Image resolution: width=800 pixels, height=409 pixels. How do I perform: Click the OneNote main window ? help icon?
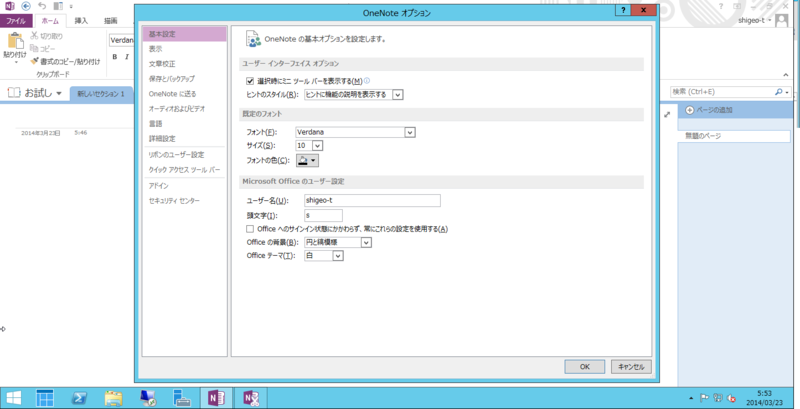[721, 6]
